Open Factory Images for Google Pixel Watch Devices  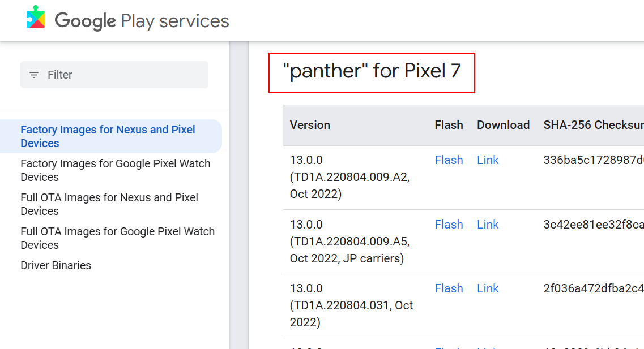pyautogui.click(x=116, y=170)
